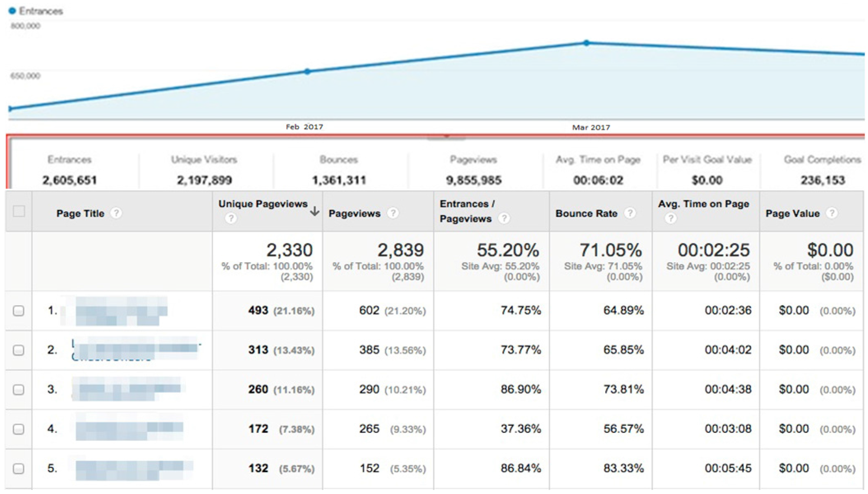
Task: Click the Unique Pageviews sort arrow
Action: click(x=315, y=211)
